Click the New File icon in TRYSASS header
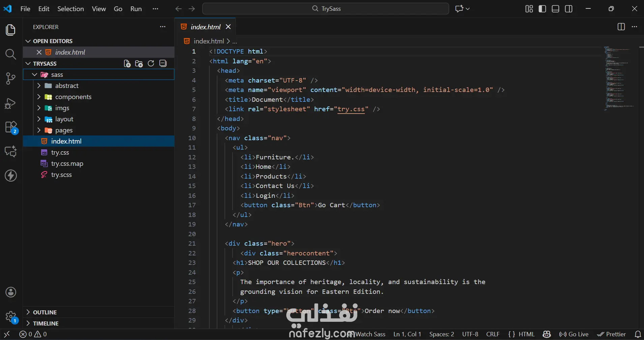 click(127, 64)
